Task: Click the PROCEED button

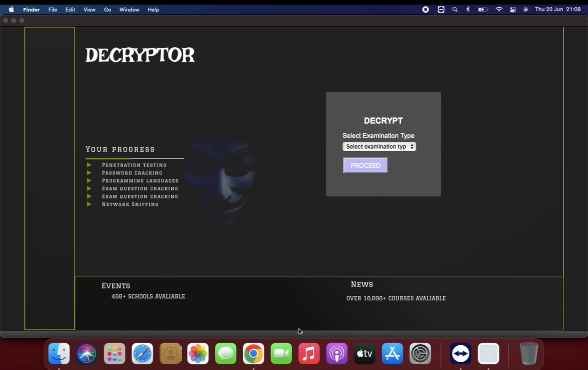Action: (x=365, y=166)
